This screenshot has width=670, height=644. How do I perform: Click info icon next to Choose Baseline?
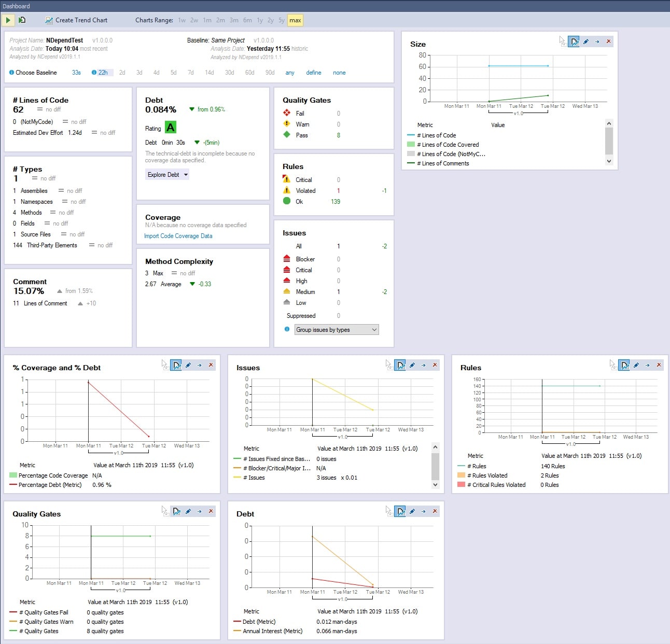click(11, 73)
